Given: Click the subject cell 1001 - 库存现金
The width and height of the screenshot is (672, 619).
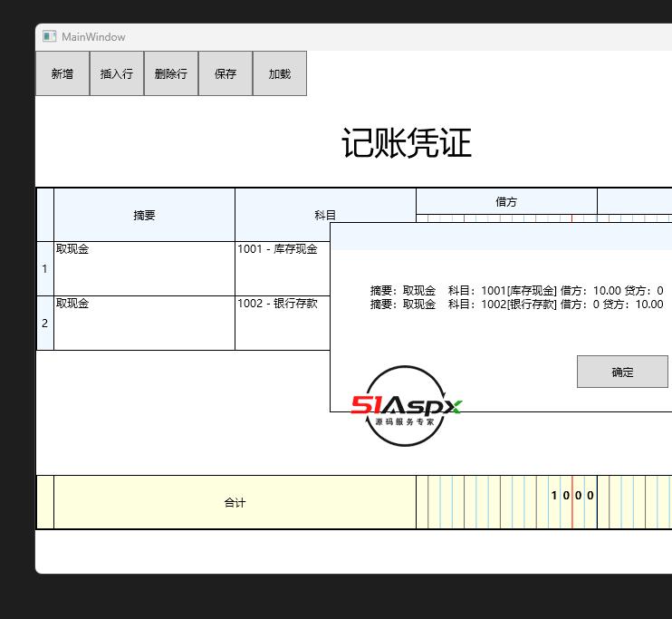Looking at the screenshot, I should click(x=283, y=268).
